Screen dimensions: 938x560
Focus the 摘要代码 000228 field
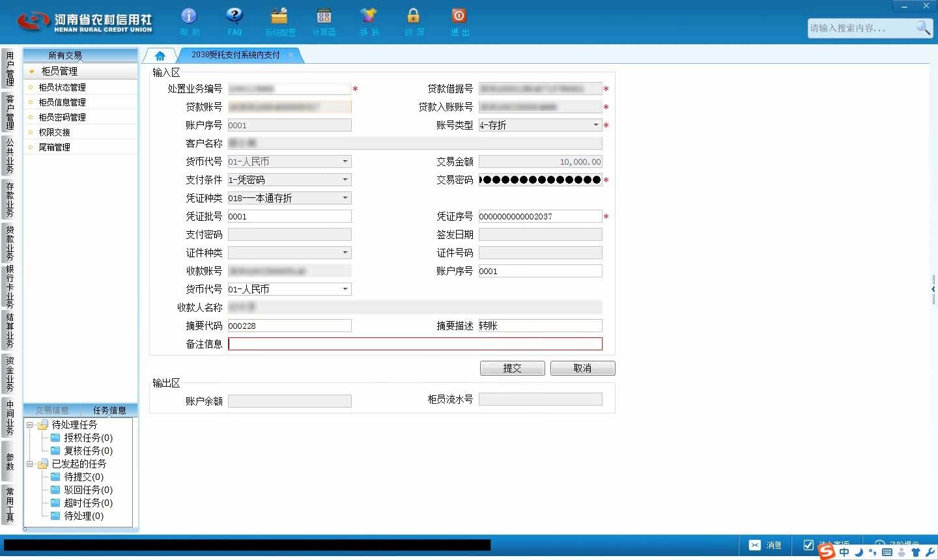pos(289,326)
